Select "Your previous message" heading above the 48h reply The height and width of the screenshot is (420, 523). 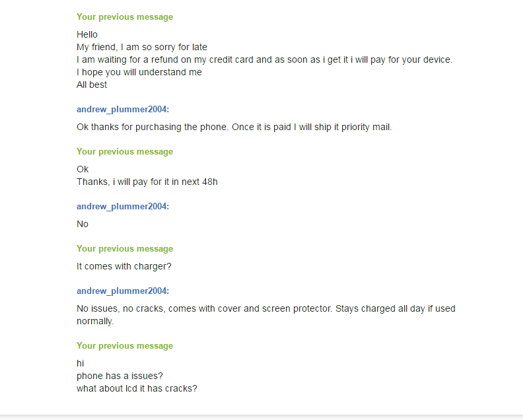125,152
